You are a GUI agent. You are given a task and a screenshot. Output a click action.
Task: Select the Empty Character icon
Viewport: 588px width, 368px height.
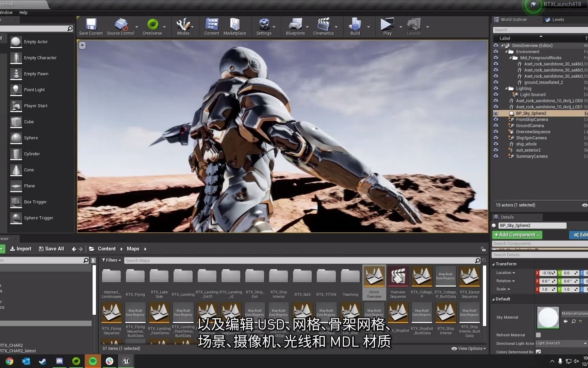[x=16, y=58]
